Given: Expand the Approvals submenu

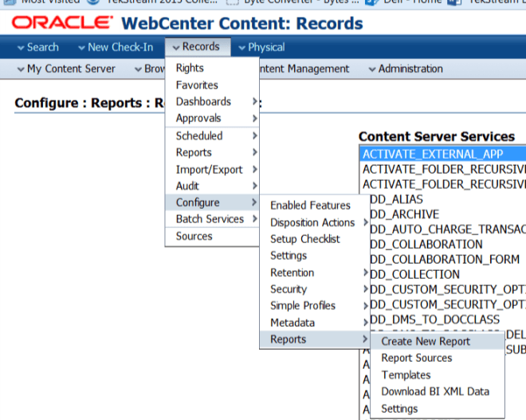Looking at the screenshot, I should 212,118.
